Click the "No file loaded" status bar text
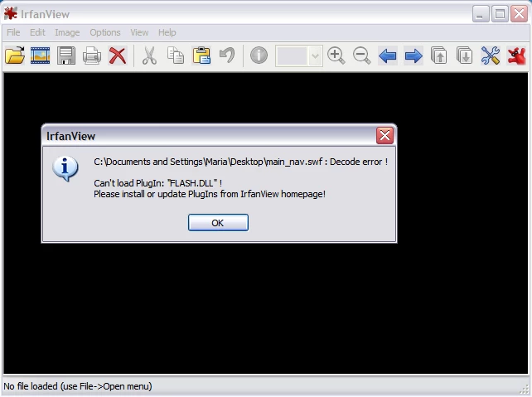 point(78,386)
